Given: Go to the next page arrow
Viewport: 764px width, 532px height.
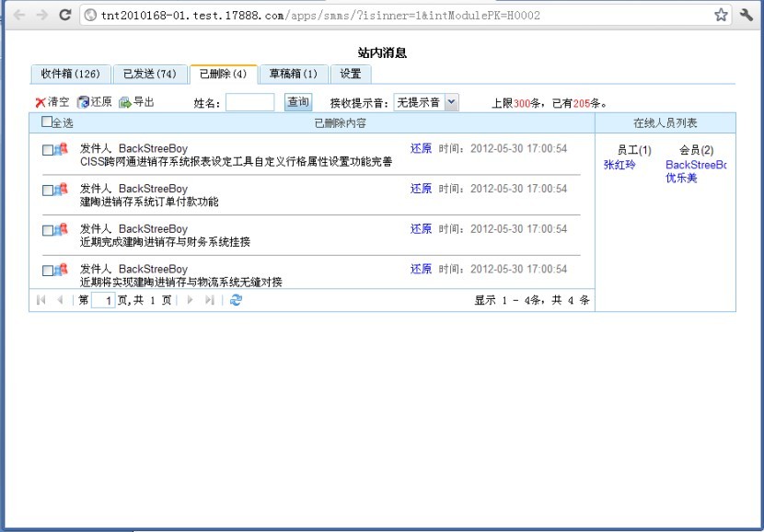Looking at the screenshot, I should [x=191, y=300].
